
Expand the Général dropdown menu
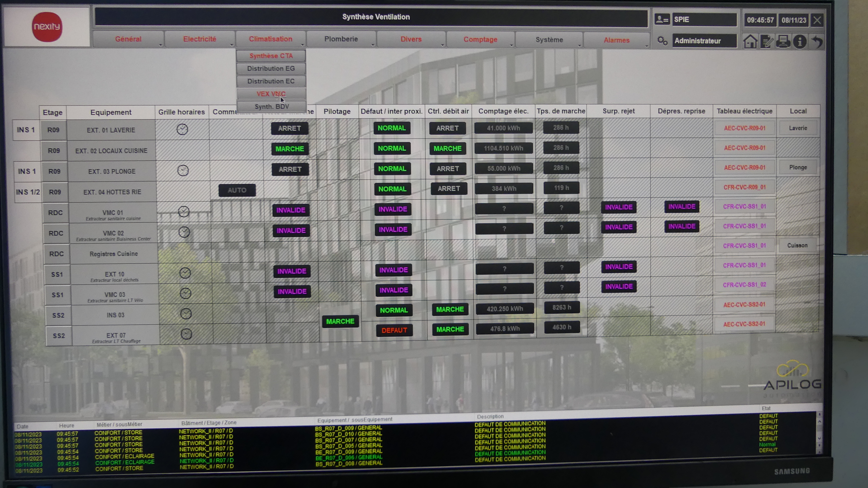128,39
